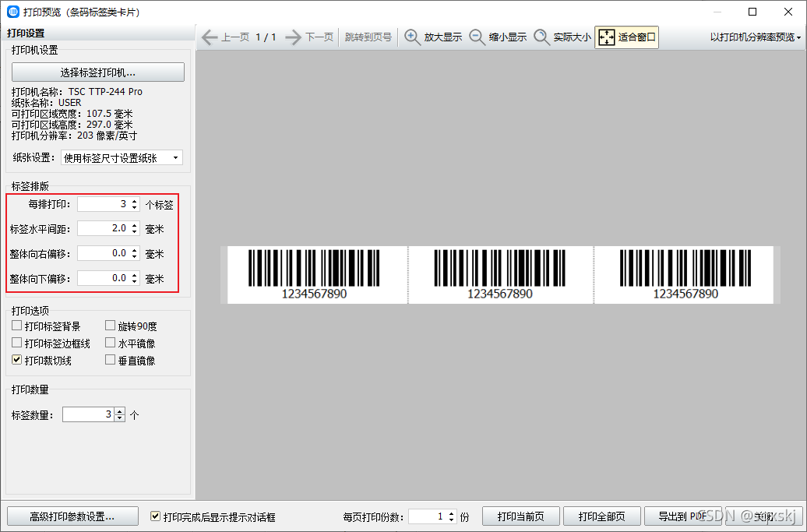Maximize the print preview window
807x532 pixels.
(x=752, y=12)
